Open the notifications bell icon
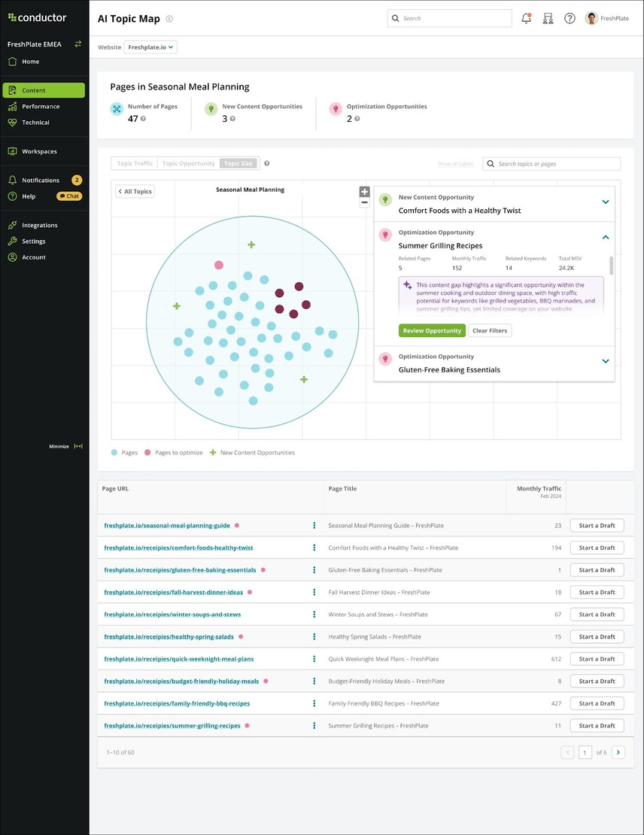This screenshot has height=835, width=644. (x=526, y=17)
